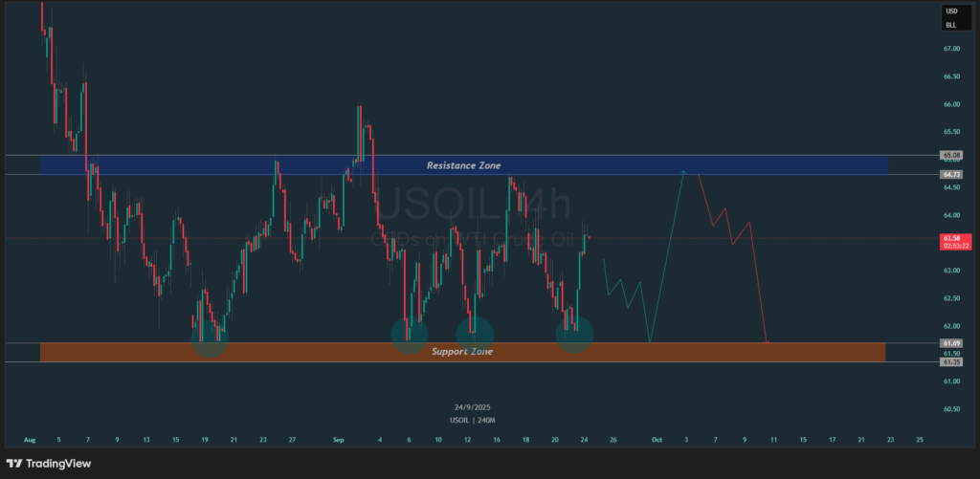Screen dimensions: 980x479
Task: Click the Oct label on the time axis
Action: point(657,440)
